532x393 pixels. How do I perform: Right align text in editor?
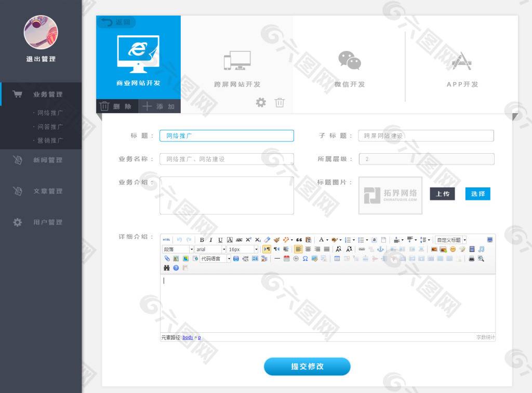pyautogui.click(x=317, y=249)
